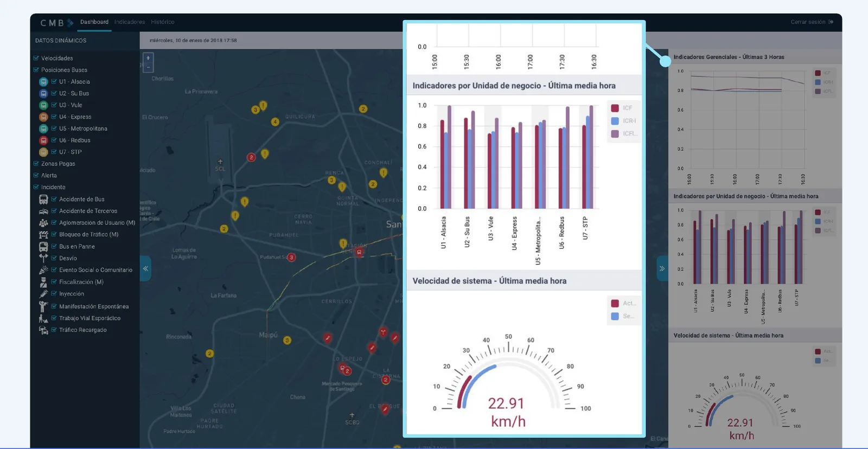Click the CMB logo
This screenshot has height=449, width=868.
tap(57, 23)
